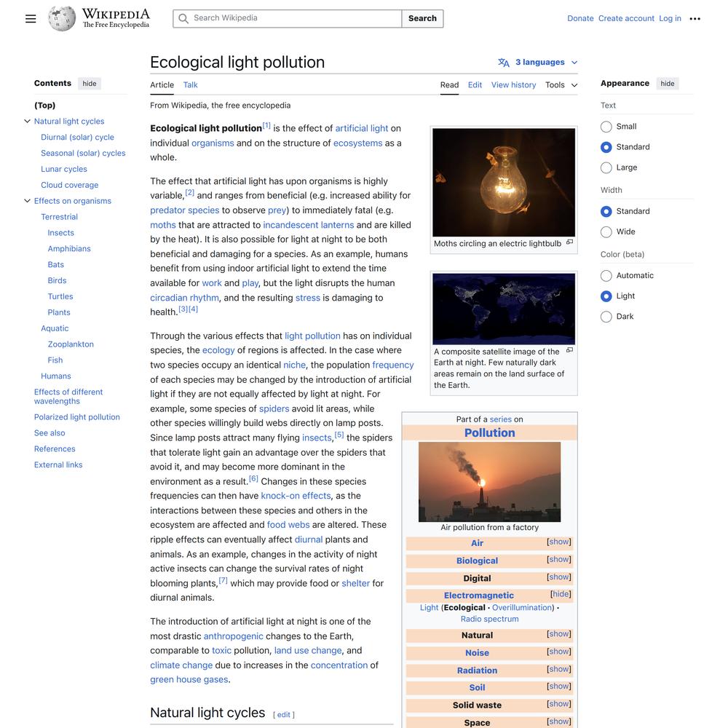The image size is (728, 728).
Task: Jump to References in contents
Action: click(55, 449)
